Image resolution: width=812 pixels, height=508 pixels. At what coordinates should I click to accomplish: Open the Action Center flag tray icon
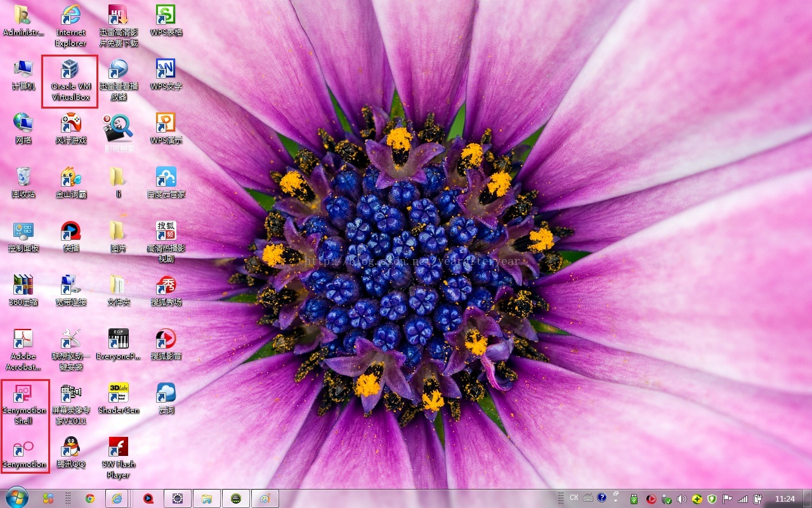(x=727, y=498)
